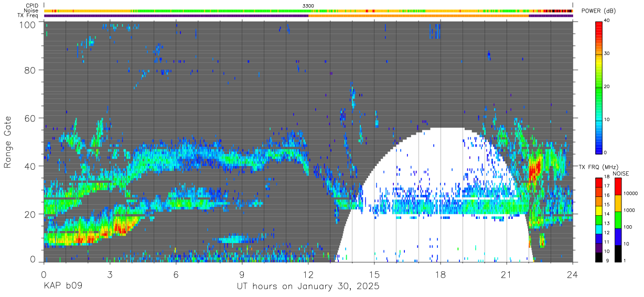Image resolution: width=644 pixels, height=297 pixels.
Task: Click the 'CPID' label
Action: (x=32, y=6)
